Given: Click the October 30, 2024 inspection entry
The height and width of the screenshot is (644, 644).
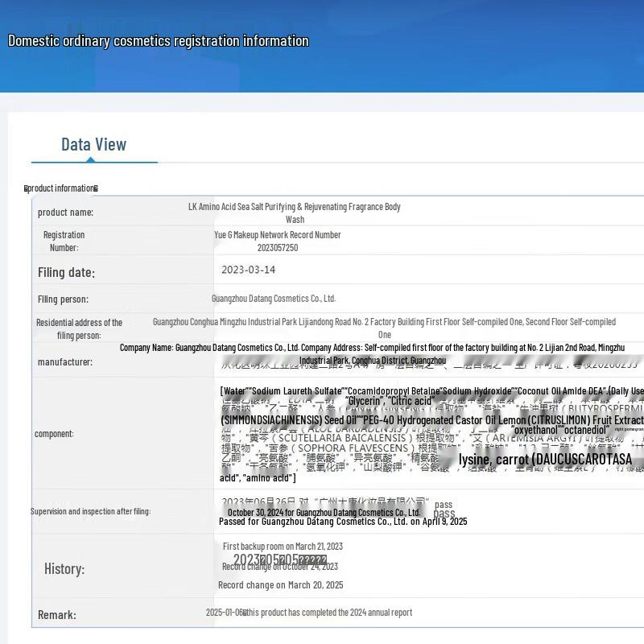Looking at the screenshot, I should 324,512.
